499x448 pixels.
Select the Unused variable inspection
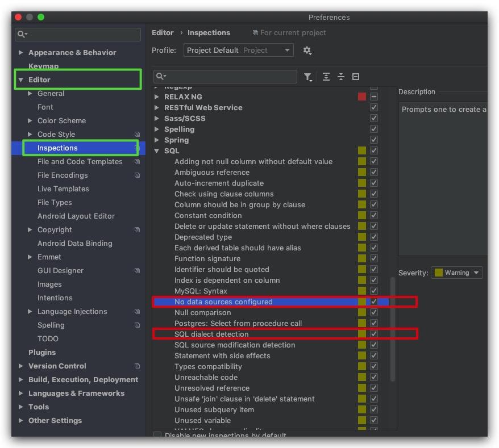[202, 420]
